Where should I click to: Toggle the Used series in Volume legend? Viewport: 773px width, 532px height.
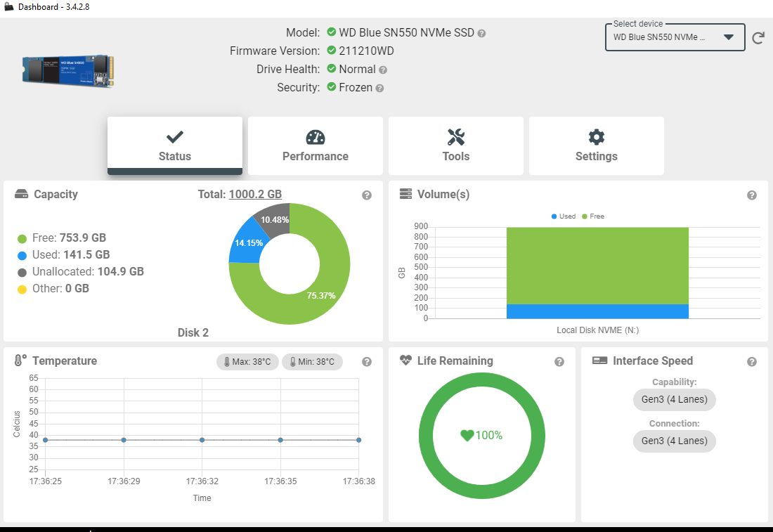(x=564, y=216)
